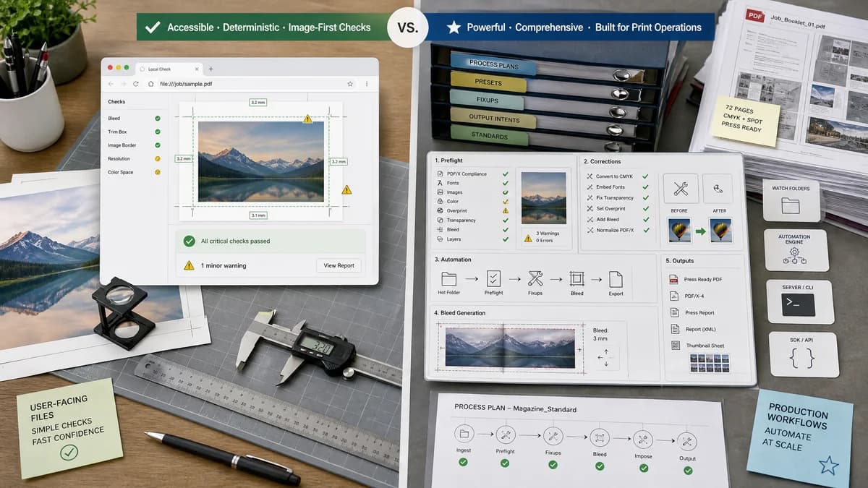Screen dimensions: 868x488
Task: Click the warning triangle above the preview image
Action: [307, 118]
